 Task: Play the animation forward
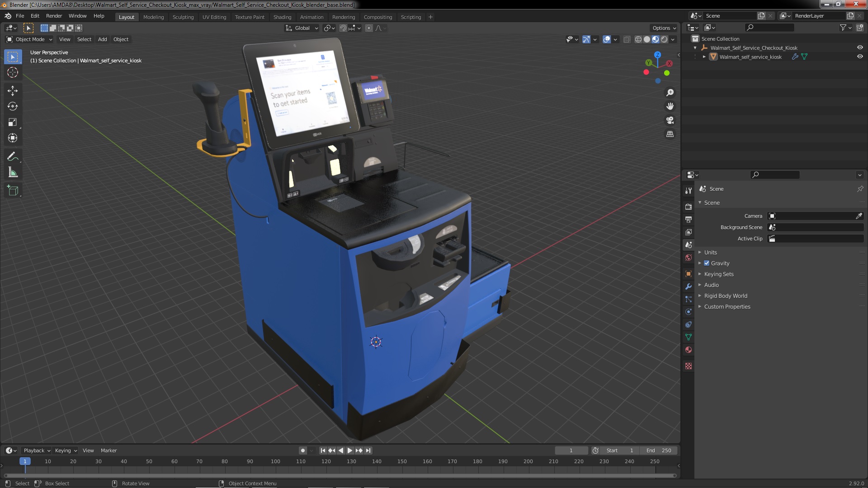350,450
